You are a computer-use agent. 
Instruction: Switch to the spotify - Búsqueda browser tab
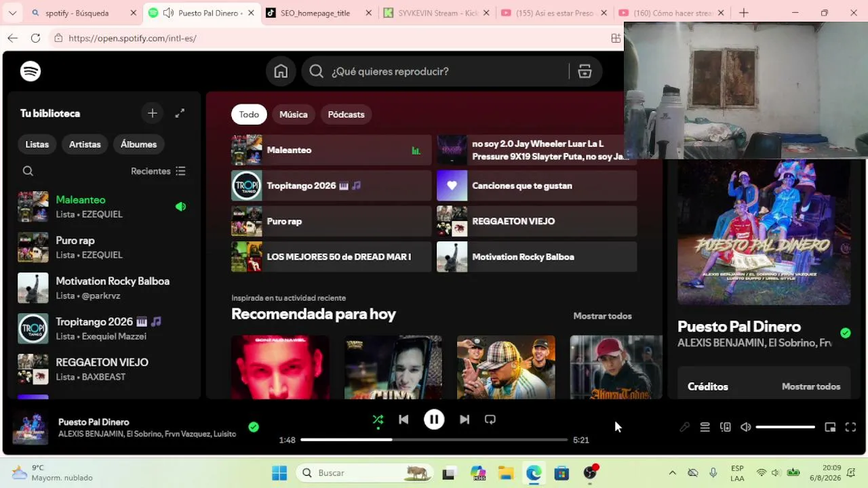[x=84, y=13]
